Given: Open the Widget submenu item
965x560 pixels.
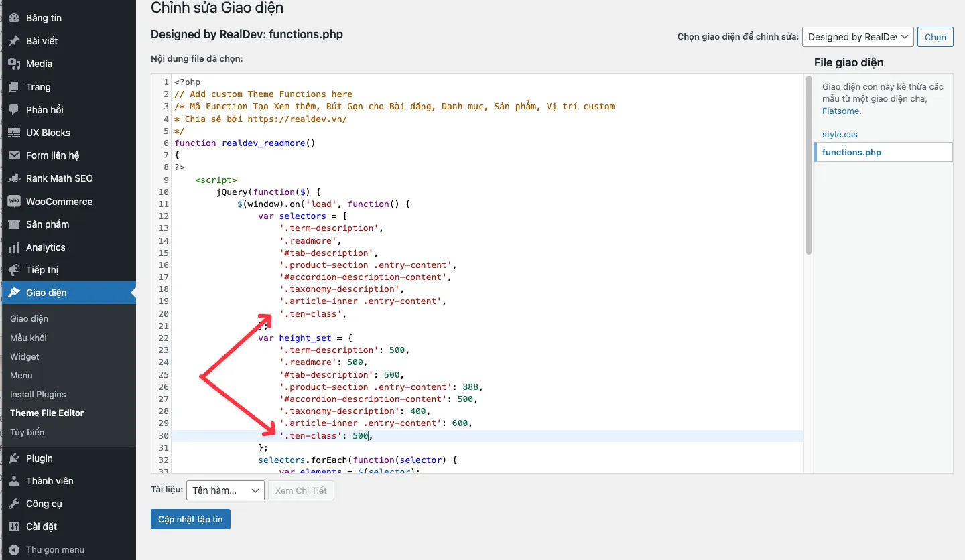Looking at the screenshot, I should click(25, 356).
